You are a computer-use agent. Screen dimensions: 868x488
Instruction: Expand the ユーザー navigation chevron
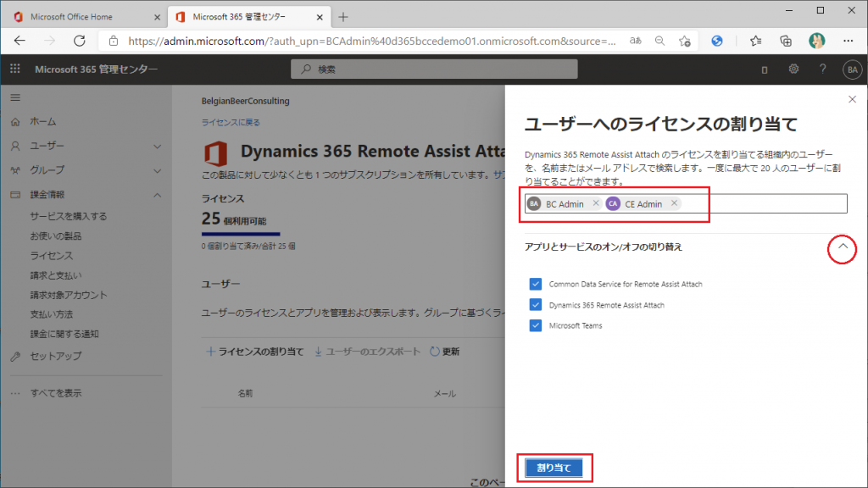[x=157, y=146]
